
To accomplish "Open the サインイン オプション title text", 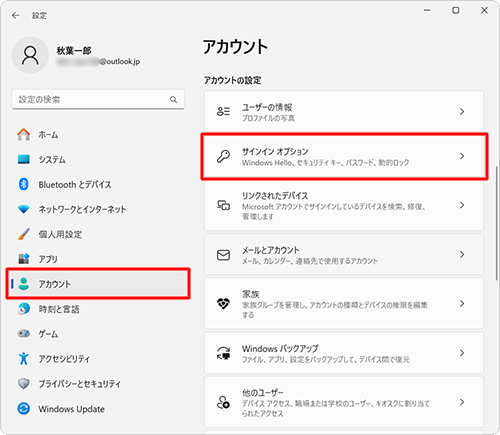I will coord(275,152).
